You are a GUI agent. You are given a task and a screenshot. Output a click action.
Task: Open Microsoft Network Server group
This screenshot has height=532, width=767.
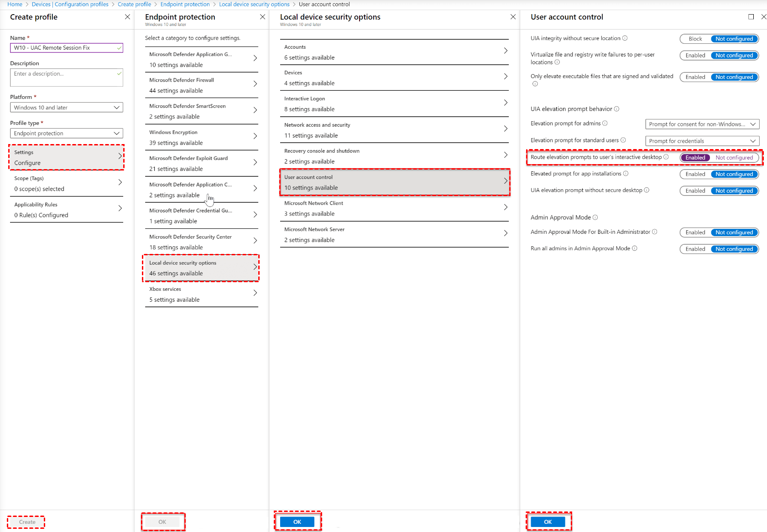(394, 234)
